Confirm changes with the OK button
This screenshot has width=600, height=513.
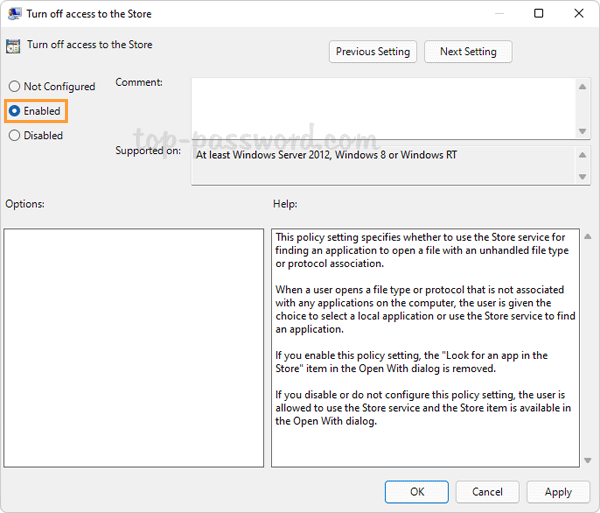point(417,491)
